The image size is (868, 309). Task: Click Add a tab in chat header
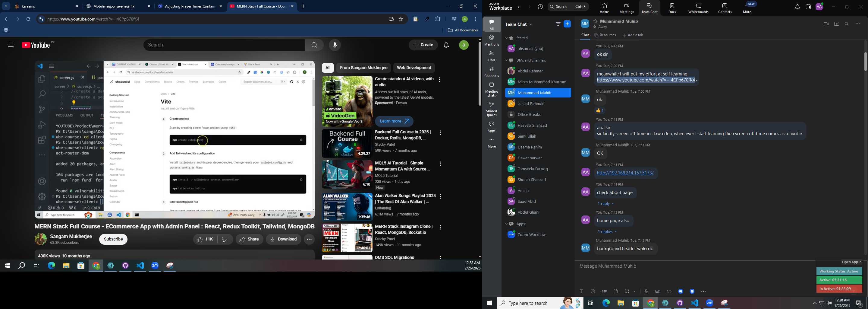(x=633, y=35)
